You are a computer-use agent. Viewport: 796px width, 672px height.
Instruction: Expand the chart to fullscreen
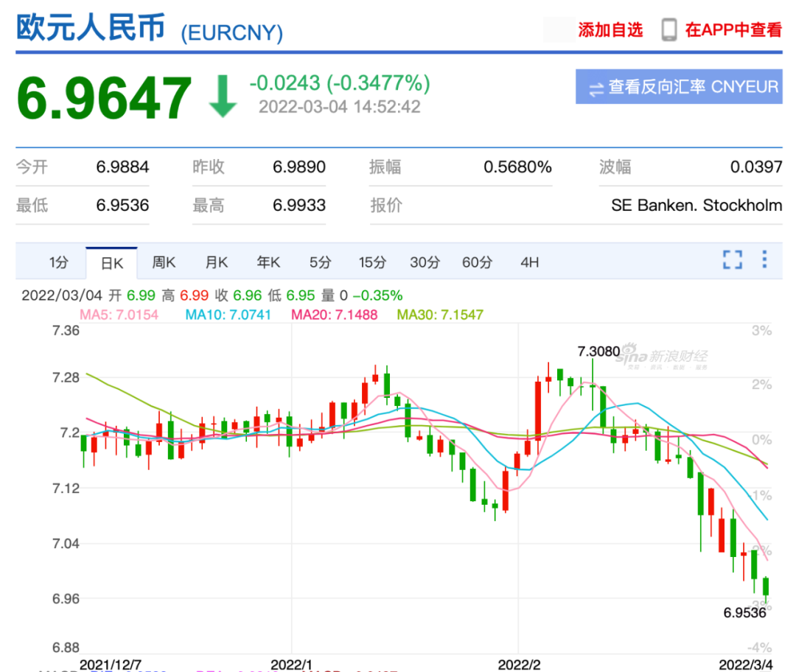[732, 259]
